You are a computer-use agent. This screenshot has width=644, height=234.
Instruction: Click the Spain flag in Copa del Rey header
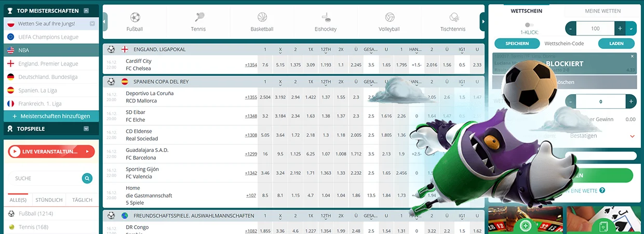point(125,82)
